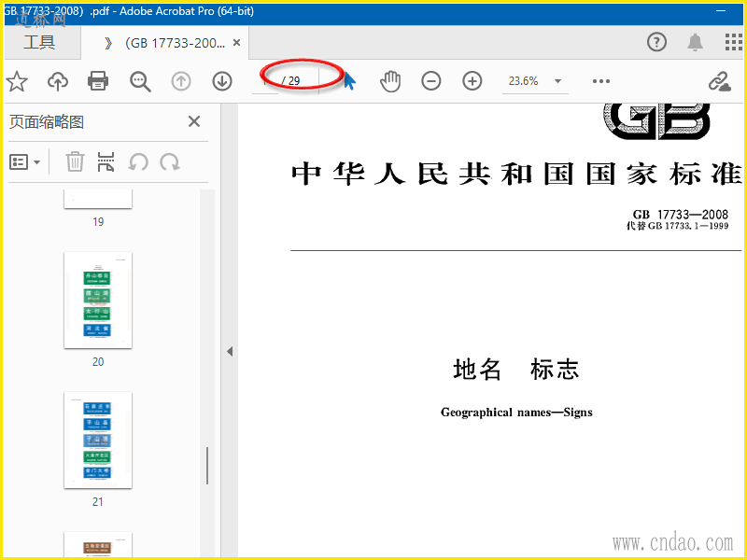Screen dimensions: 747x560
Task: Click the page number input field
Action: [x=265, y=81]
